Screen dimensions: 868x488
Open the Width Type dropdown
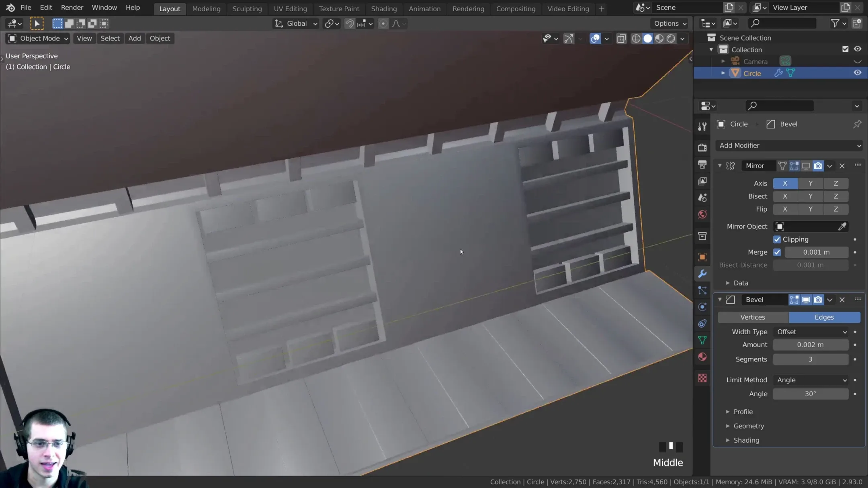[x=811, y=332]
